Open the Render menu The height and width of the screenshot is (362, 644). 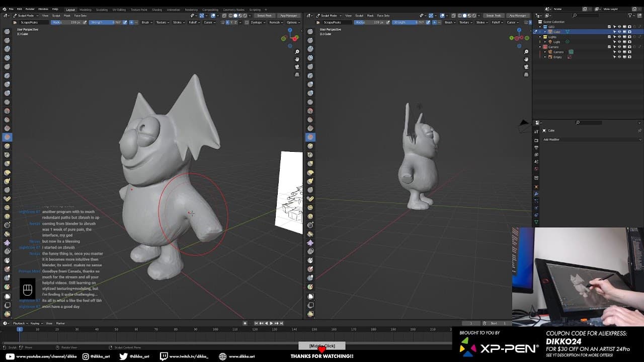coord(30,9)
